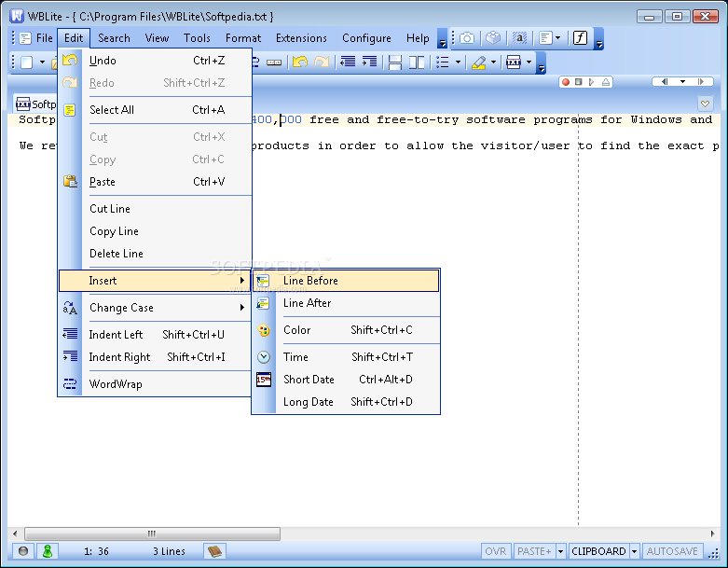Choose Select All from Edit menu
Viewport: 728px width, 568px height.
[155, 110]
